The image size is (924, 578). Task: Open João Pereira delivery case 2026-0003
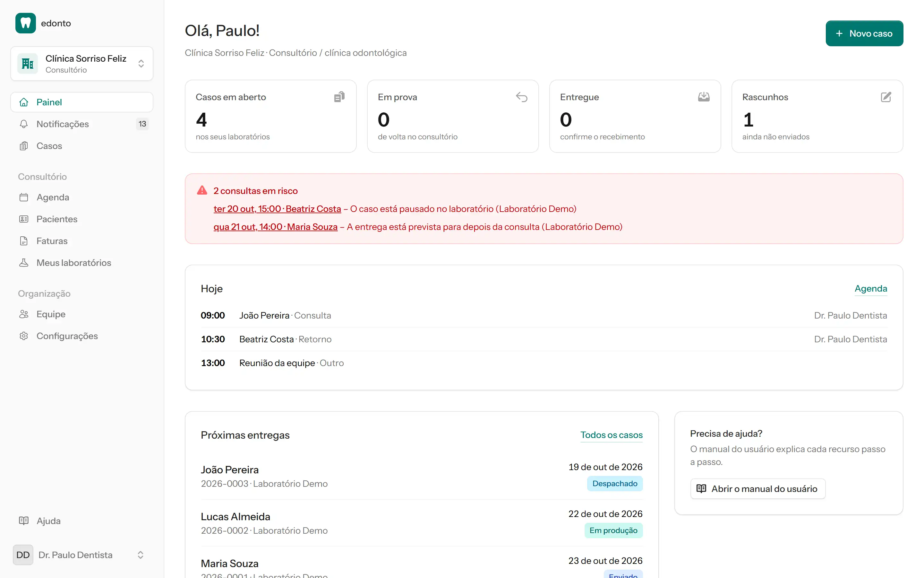tap(422, 476)
